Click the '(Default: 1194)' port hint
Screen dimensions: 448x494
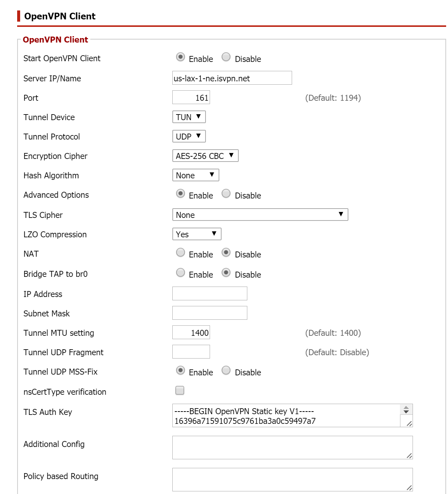(333, 98)
